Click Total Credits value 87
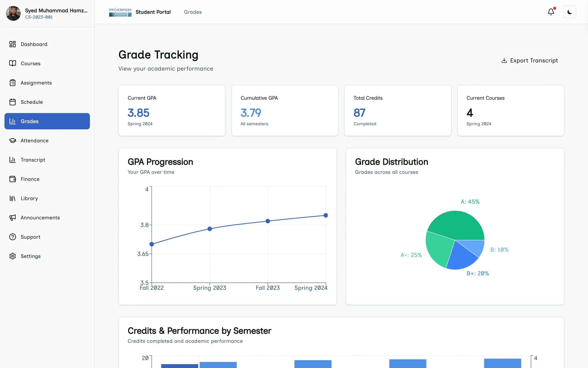The height and width of the screenshot is (368, 588). (359, 113)
